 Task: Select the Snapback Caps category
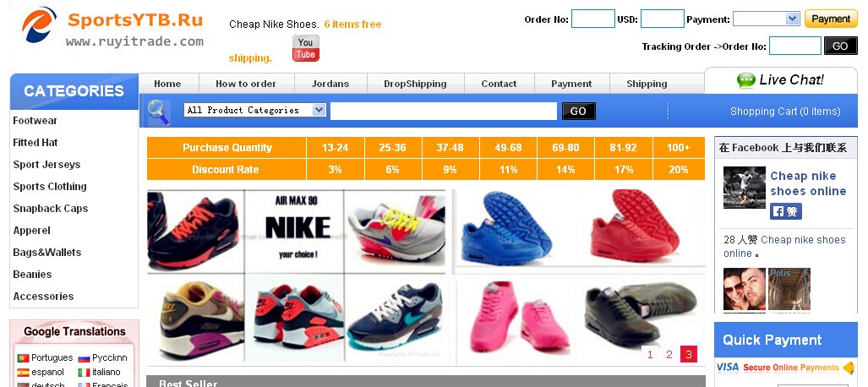point(51,209)
